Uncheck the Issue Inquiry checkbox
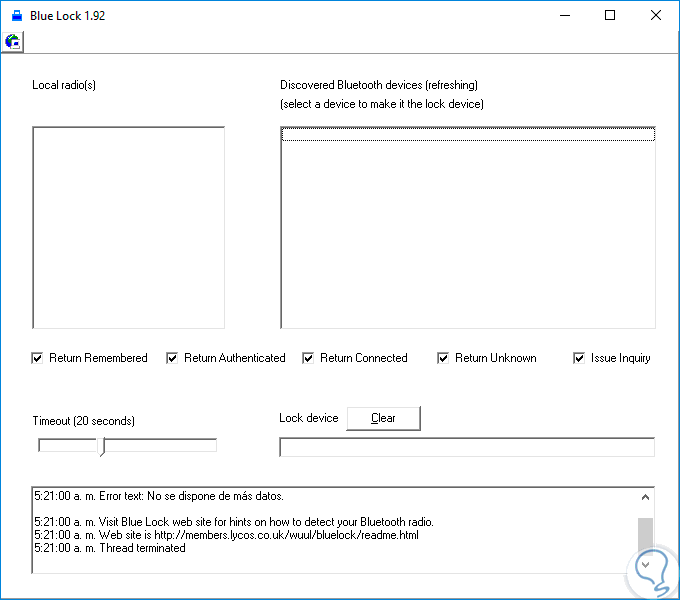The width and height of the screenshot is (680, 600). pos(579,358)
